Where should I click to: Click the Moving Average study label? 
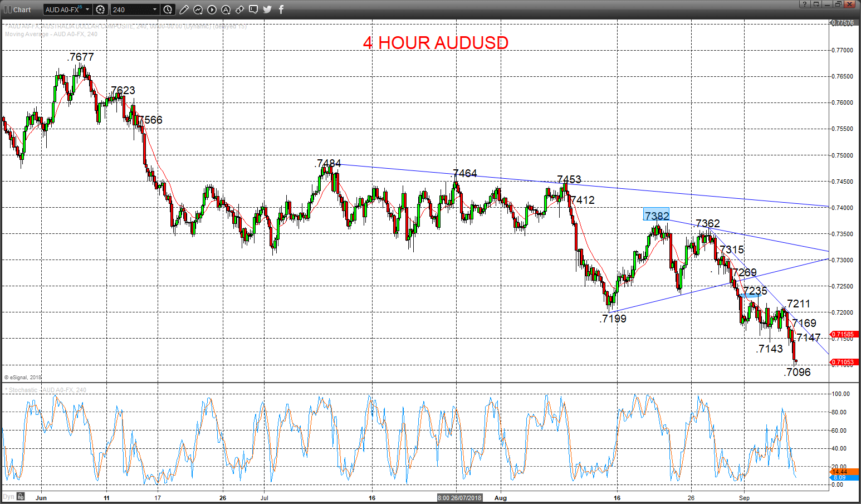pos(51,34)
